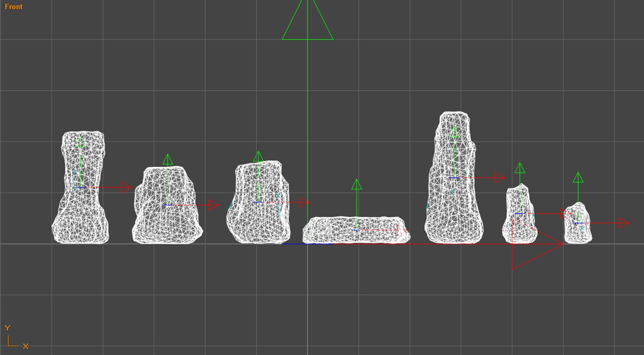Click red X arrow of tallest pillar rock
Image resolution: width=644 pixels, height=355 pixels.
[x=500, y=178]
